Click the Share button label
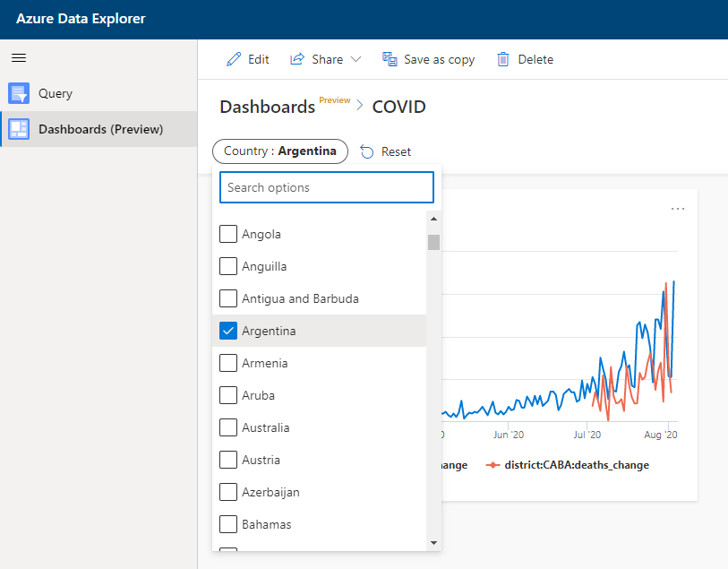 pyautogui.click(x=328, y=59)
